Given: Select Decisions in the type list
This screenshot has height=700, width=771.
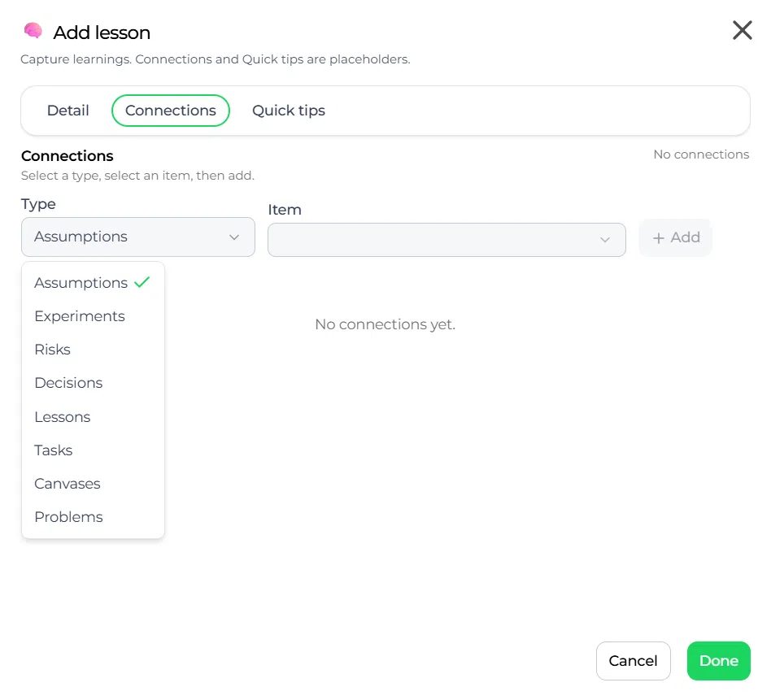Looking at the screenshot, I should click(93, 384).
